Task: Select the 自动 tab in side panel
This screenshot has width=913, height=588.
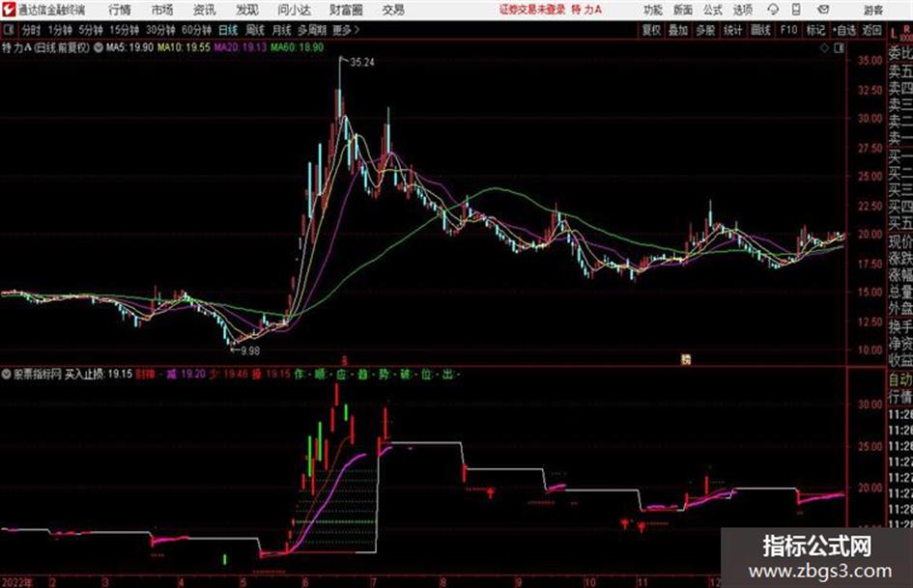Action: click(900, 380)
